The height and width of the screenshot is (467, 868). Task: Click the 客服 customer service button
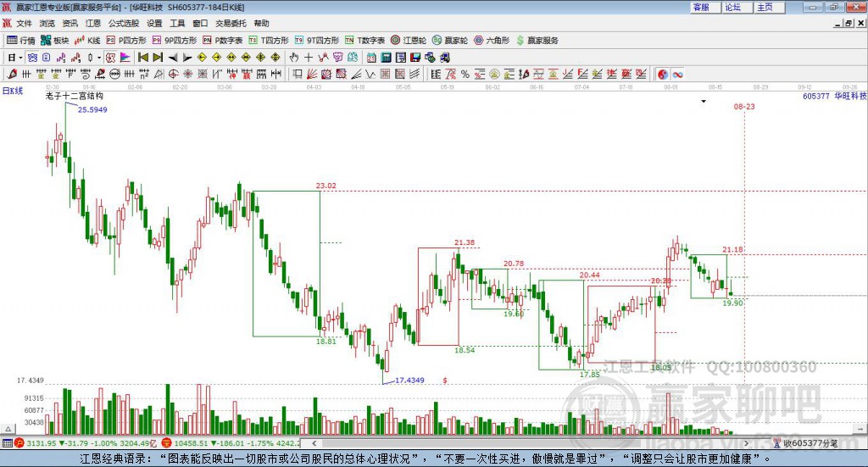(x=701, y=7)
